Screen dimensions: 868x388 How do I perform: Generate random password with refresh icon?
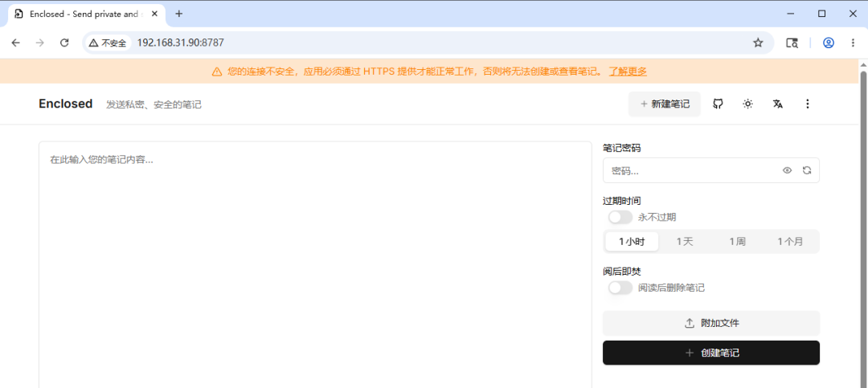(807, 170)
